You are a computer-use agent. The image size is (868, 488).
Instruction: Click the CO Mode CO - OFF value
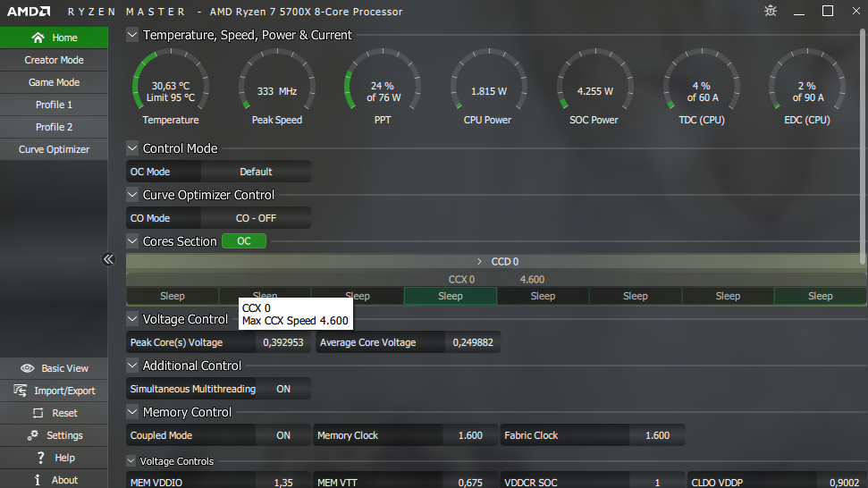tap(256, 218)
